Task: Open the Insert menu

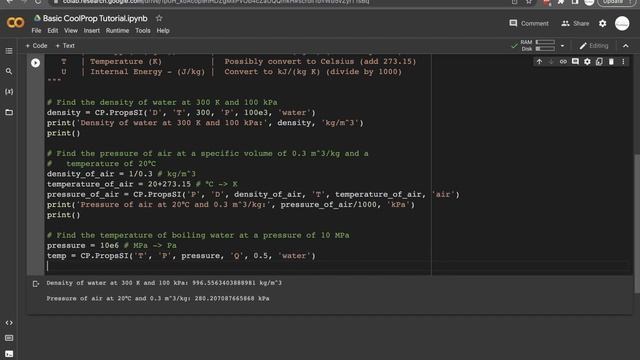Action: tap(91, 31)
